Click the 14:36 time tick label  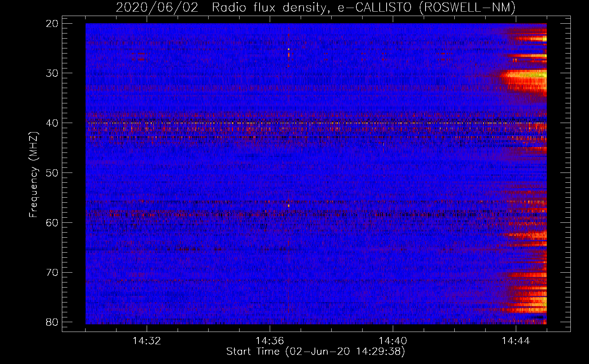coord(270,341)
